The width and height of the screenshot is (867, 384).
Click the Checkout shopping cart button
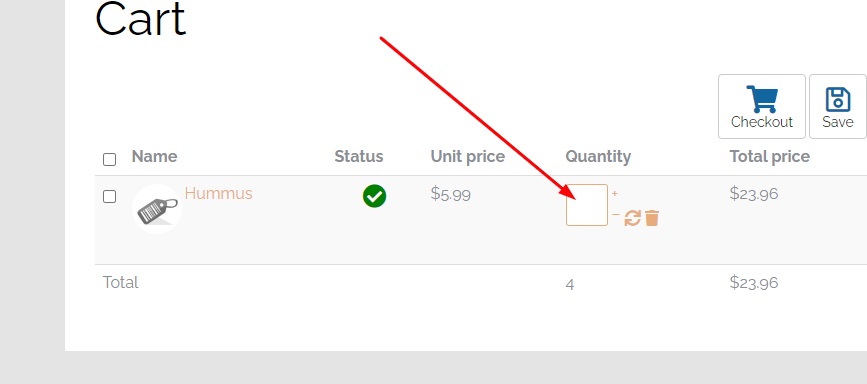761,106
